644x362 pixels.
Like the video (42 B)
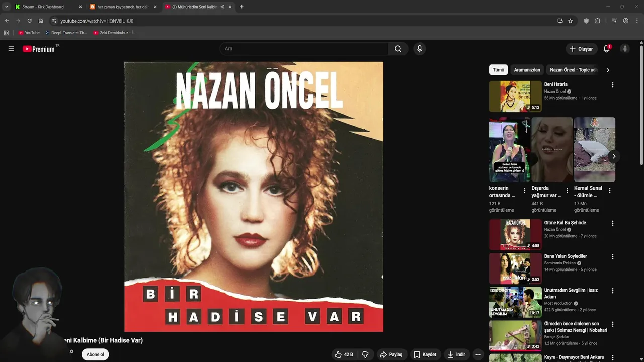coord(344,354)
